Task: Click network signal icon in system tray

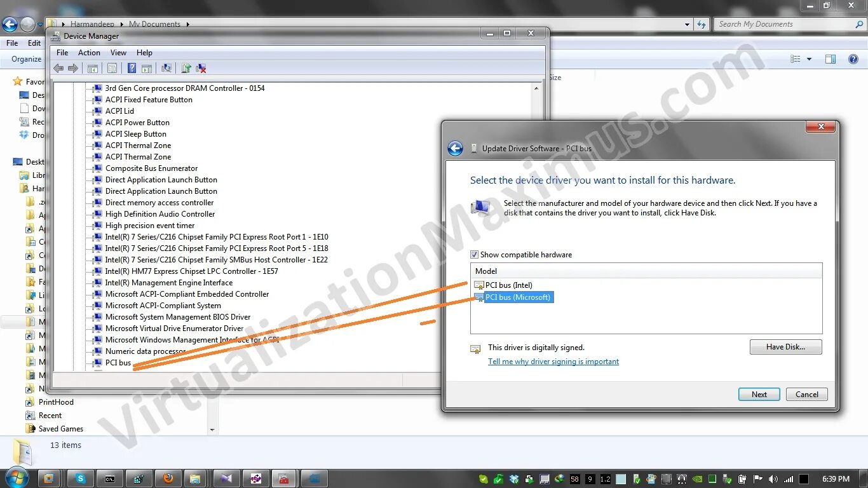Action: click(789, 479)
